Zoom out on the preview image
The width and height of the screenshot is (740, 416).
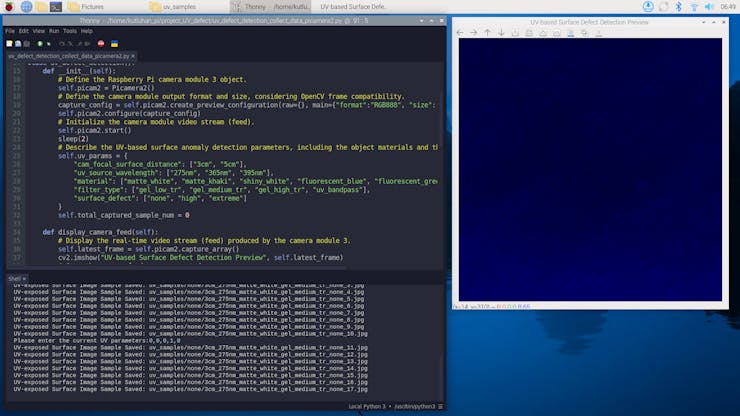tap(557, 33)
